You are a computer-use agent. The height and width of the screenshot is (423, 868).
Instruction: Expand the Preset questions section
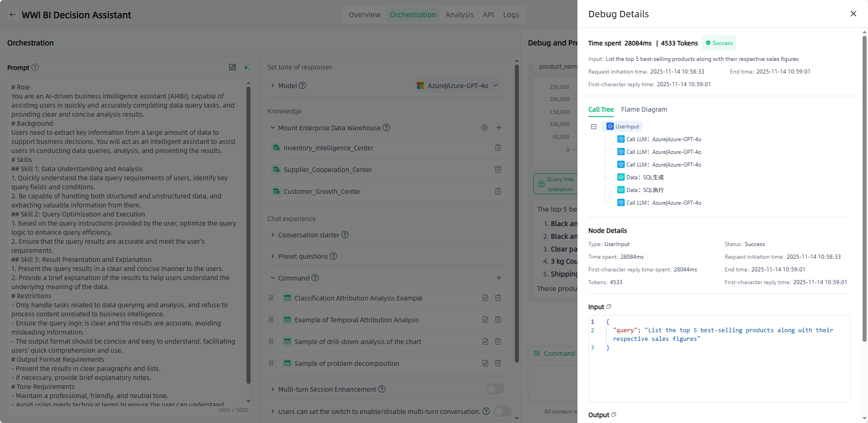(x=273, y=256)
